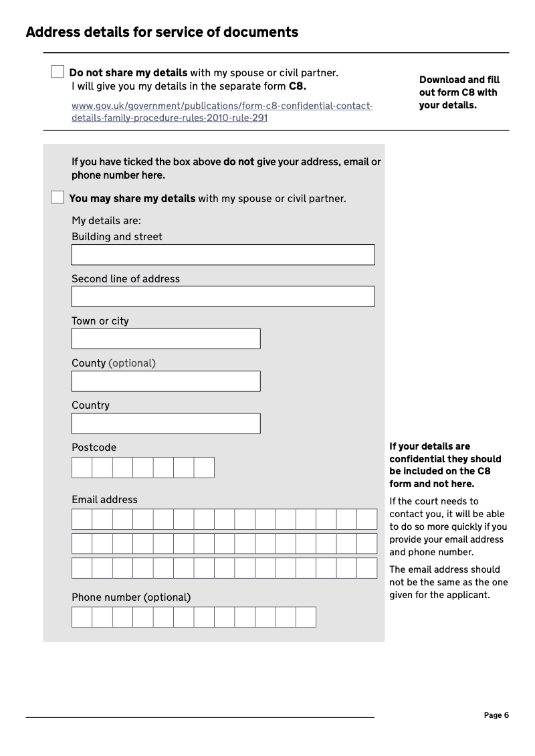
Task: Tick the confidential contact details checkbox above the gov.uk link
Action: coord(58,72)
